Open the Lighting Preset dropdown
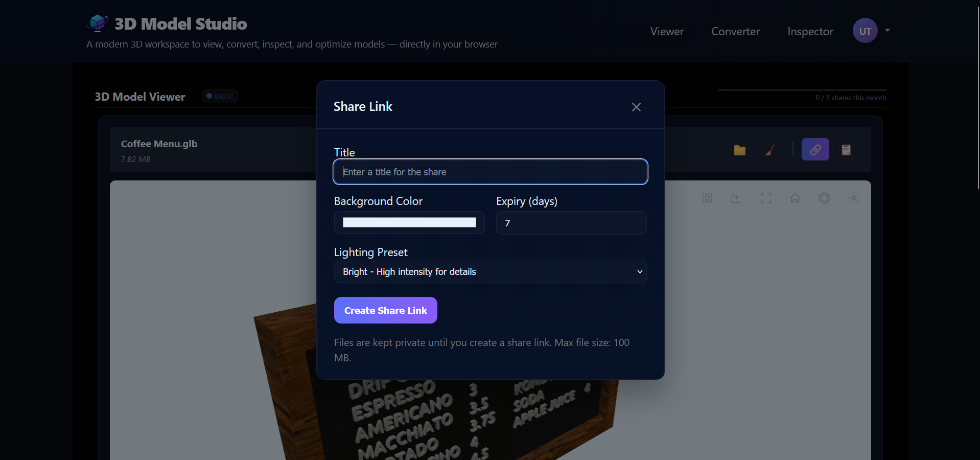The height and width of the screenshot is (460, 980). [x=490, y=271]
